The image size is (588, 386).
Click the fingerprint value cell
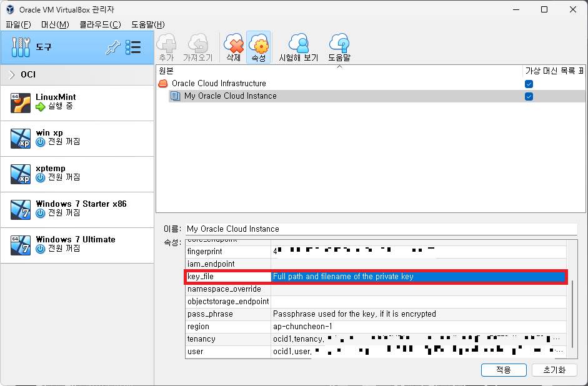click(419, 252)
